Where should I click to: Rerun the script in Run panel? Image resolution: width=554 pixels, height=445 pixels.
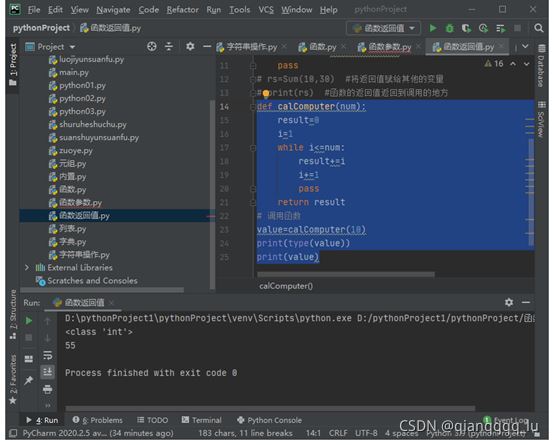pyautogui.click(x=29, y=321)
